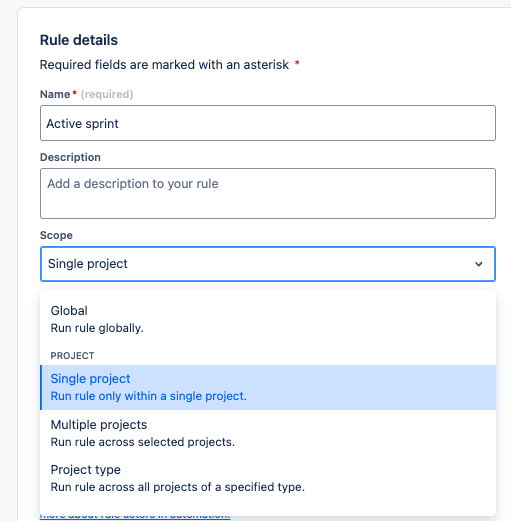This screenshot has width=511, height=521.
Task: Click 'Run rule across selected projects.' text
Action: [x=143, y=442]
